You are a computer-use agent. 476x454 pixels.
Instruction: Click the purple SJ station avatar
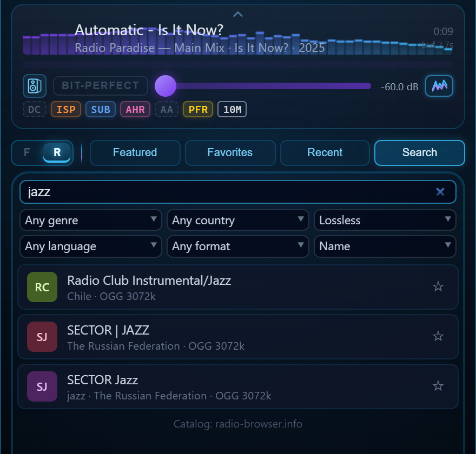click(42, 386)
